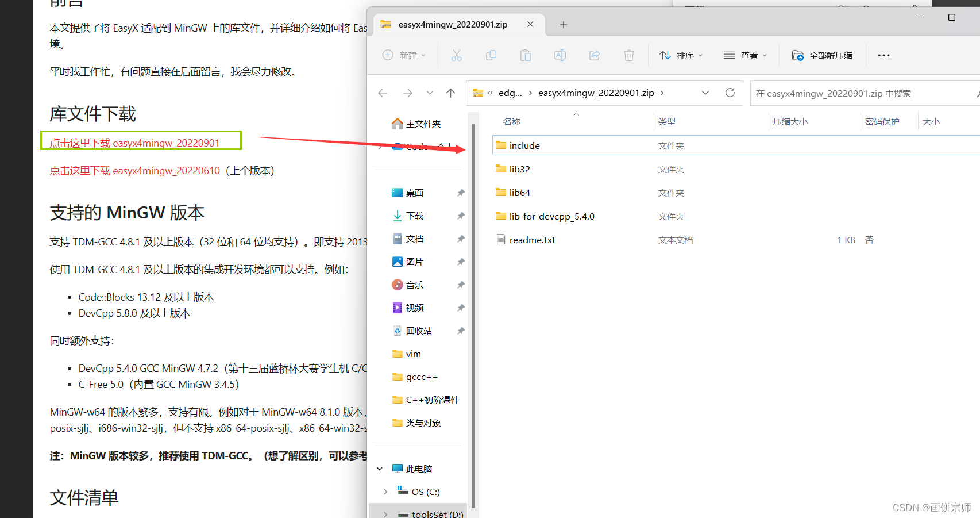Click easyx4mingw_20220901.zip breadcrumb
980x518 pixels.
[x=596, y=93]
